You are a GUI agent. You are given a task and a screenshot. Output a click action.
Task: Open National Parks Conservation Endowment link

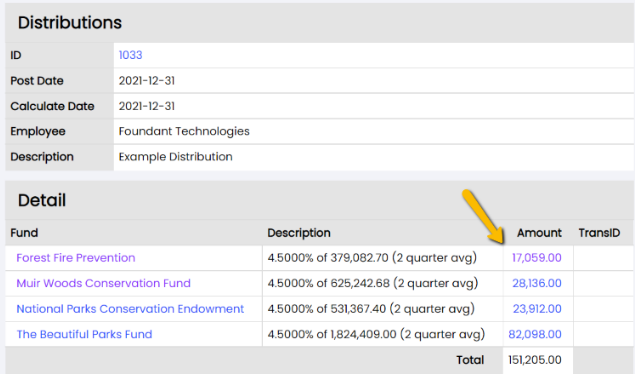click(x=130, y=309)
